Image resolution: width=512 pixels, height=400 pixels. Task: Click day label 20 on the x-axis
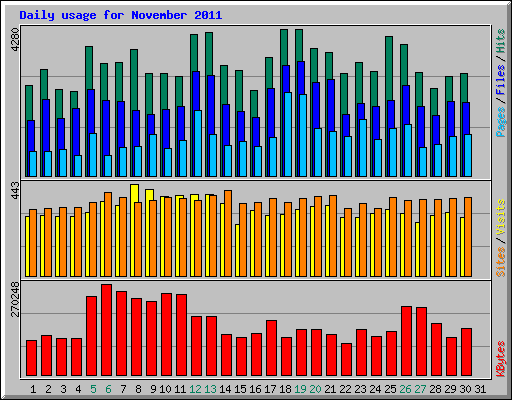pos(315,389)
